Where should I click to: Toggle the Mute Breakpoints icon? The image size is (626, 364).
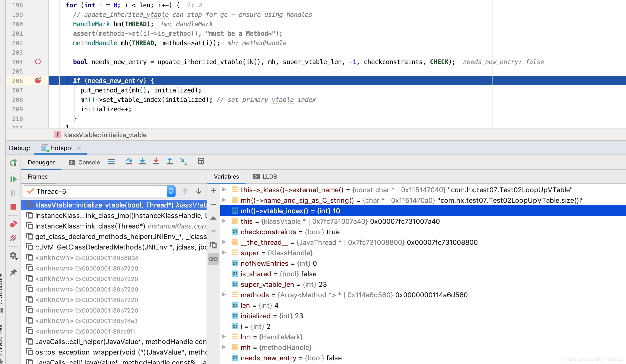pos(13,238)
